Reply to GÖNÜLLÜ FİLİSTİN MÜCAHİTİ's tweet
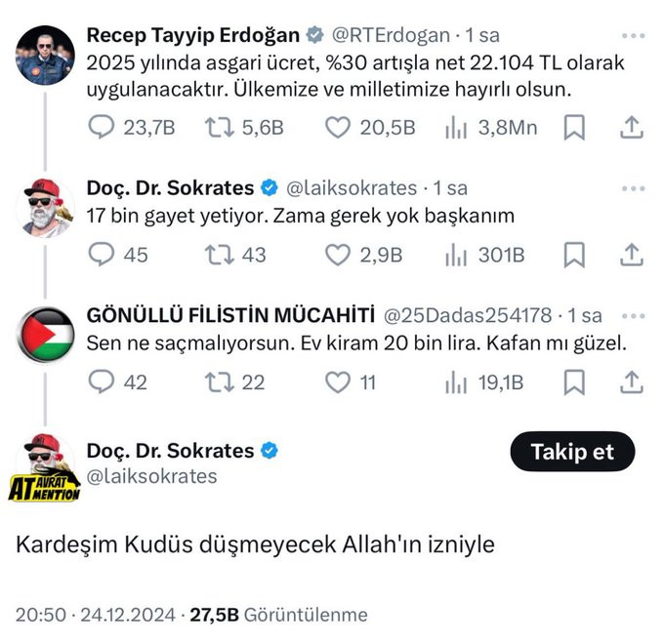 point(102,382)
